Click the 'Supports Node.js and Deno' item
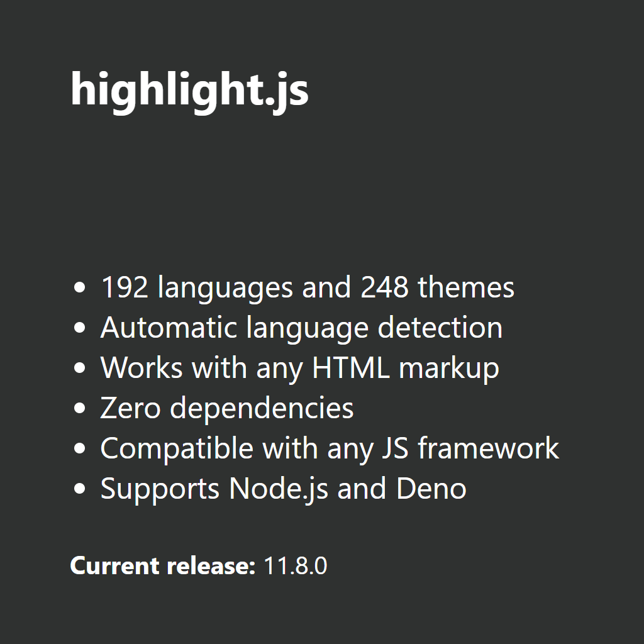 tap(284, 489)
